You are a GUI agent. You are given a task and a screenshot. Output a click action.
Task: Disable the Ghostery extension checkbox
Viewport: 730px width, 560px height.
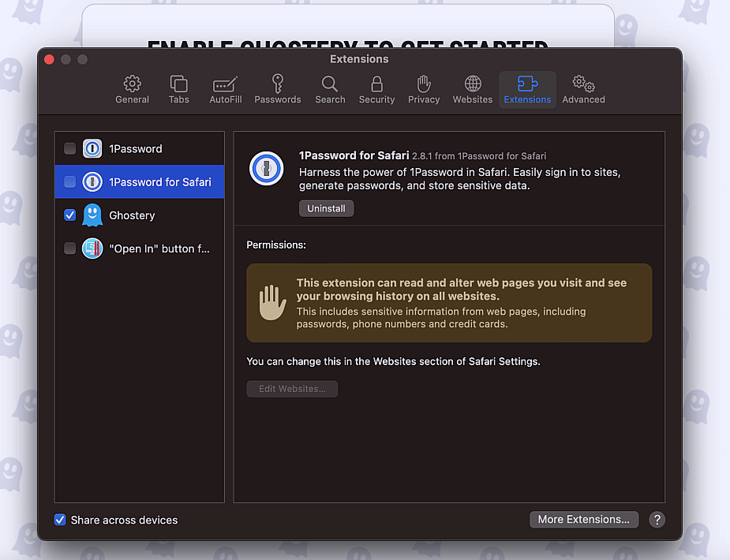coord(69,215)
